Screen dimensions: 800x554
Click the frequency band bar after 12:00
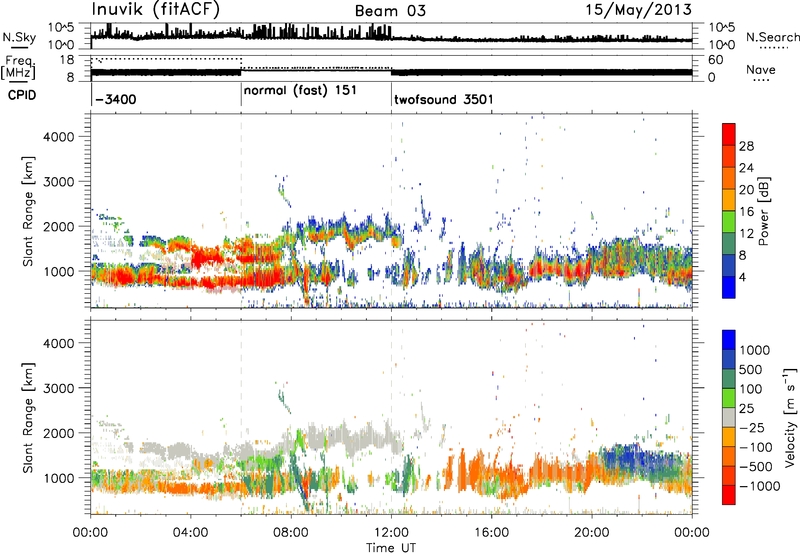click(x=542, y=72)
